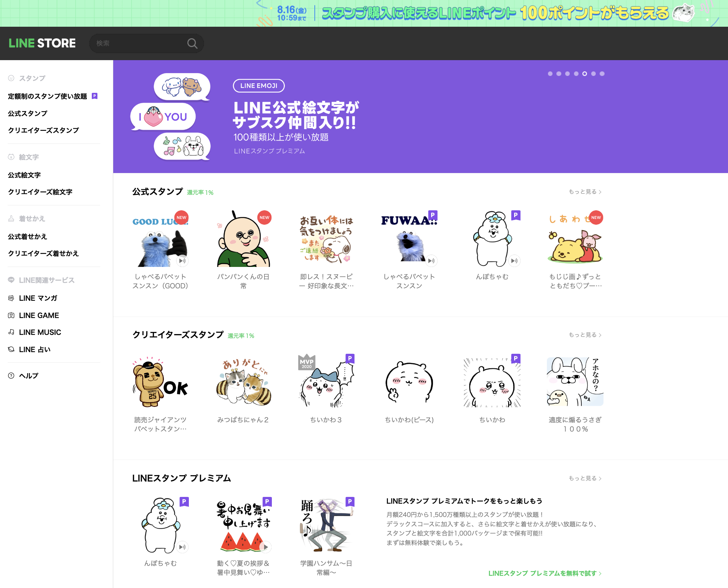The height and width of the screenshot is (588, 728).
Task: Click the purple P badge beside 定額制のスタンプ使い放題
Action: click(x=95, y=96)
